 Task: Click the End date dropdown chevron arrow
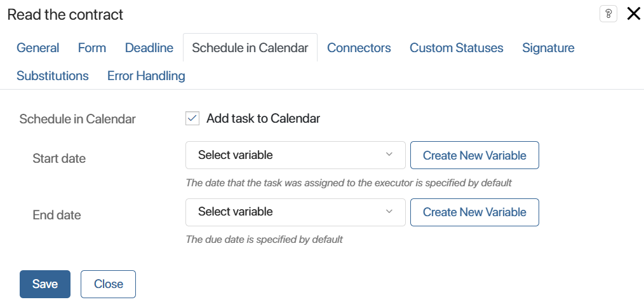389,211
